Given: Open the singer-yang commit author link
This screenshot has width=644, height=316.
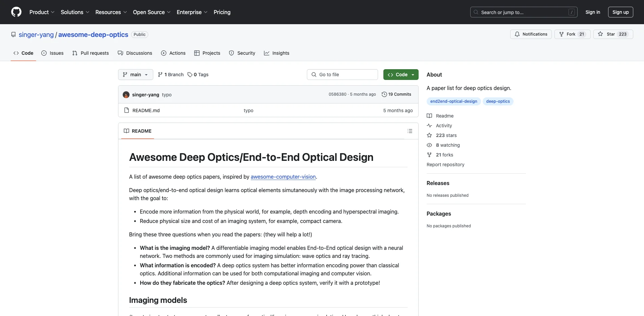Looking at the screenshot, I should [x=146, y=95].
